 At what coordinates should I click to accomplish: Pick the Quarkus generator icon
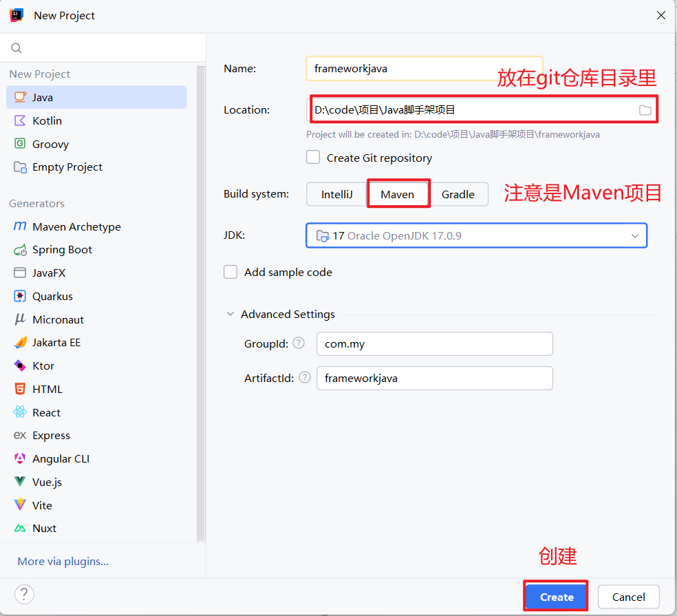[x=20, y=296]
